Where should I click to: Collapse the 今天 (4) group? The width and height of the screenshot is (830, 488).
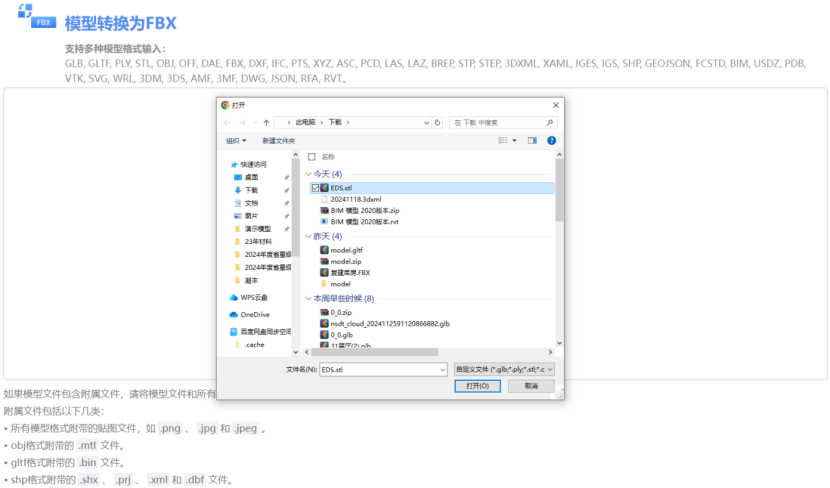[309, 173]
